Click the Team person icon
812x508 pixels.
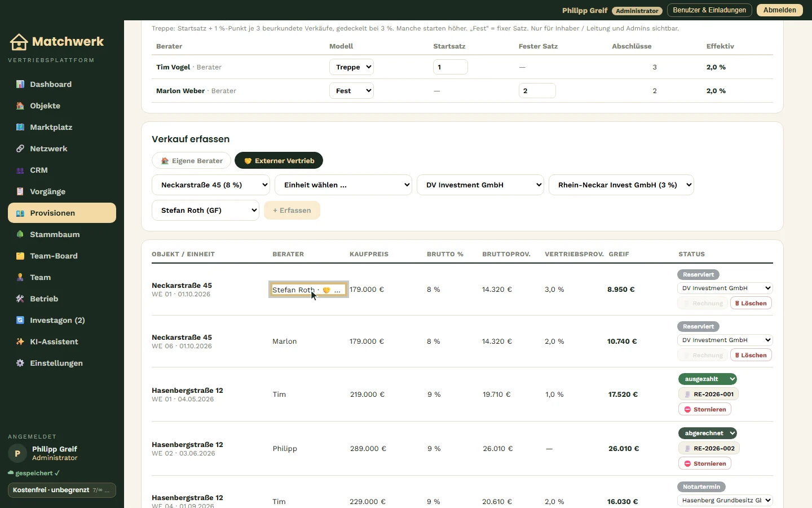tap(20, 277)
